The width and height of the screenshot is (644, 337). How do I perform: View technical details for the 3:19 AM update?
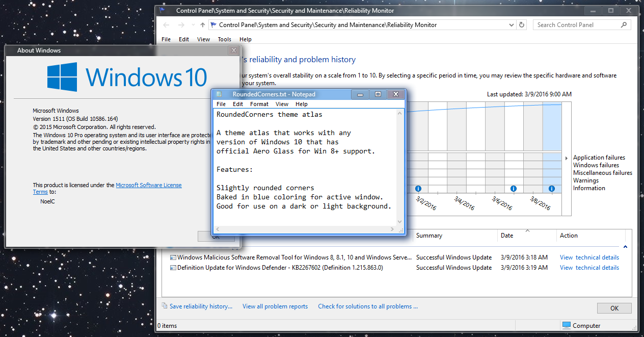point(589,268)
